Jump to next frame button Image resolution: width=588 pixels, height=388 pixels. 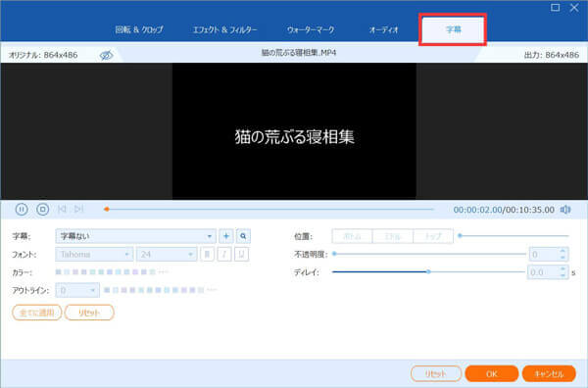(78, 209)
